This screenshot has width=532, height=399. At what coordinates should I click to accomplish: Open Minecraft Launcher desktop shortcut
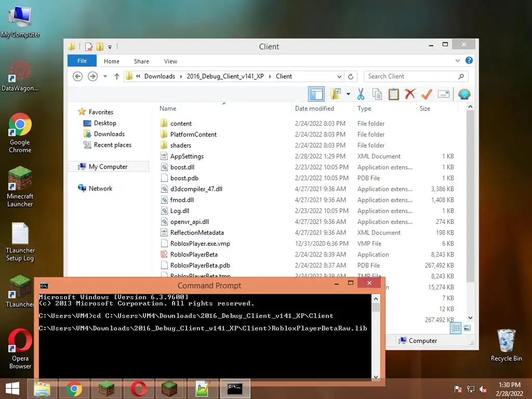(x=20, y=187)
